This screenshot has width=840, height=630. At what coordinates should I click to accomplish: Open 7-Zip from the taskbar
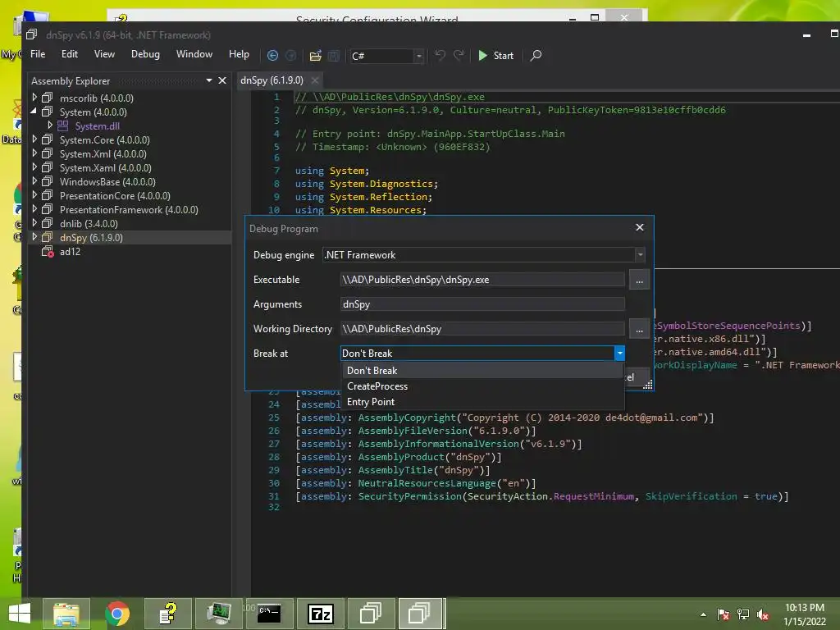tap(321, 614)
